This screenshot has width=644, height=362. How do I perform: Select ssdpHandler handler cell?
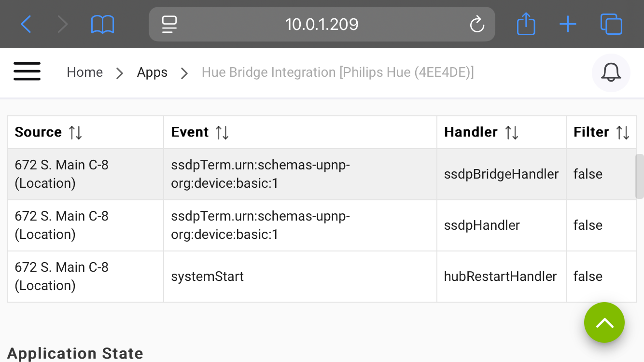point(502,225)
